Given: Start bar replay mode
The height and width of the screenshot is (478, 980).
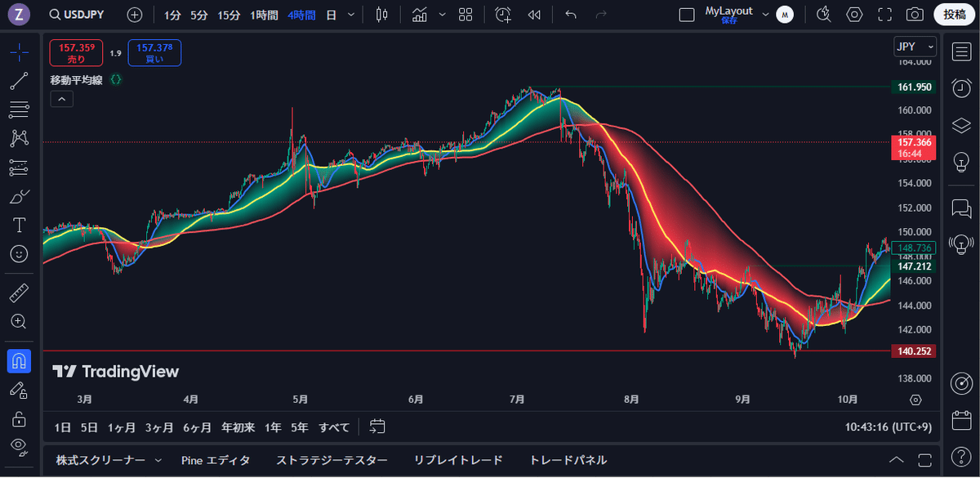Looking at the screenshot, I should point(534,15).
